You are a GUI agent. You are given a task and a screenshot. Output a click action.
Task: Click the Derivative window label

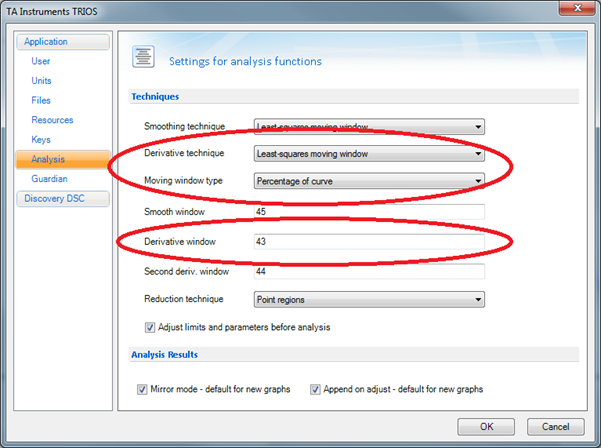pos(180,241)
